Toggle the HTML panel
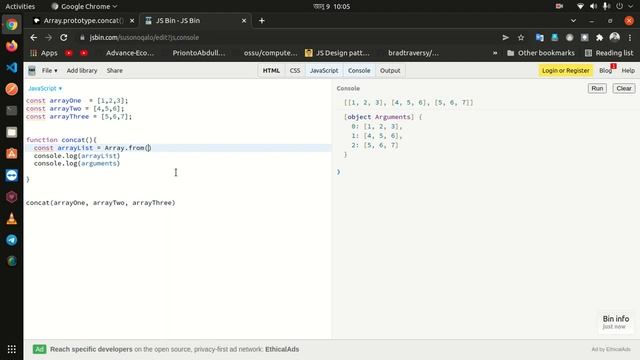The width and height of the screenshot is (640, 360). click(x=271, y=71)
